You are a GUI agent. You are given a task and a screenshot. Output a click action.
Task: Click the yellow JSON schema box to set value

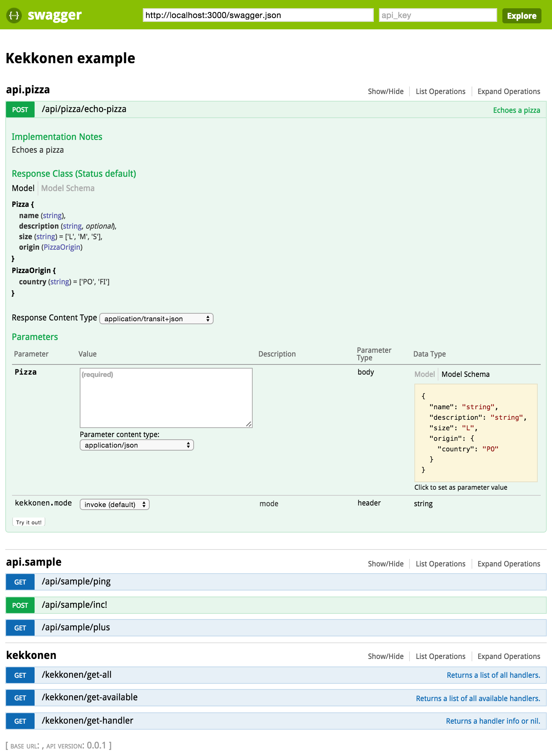pos(476,433)
